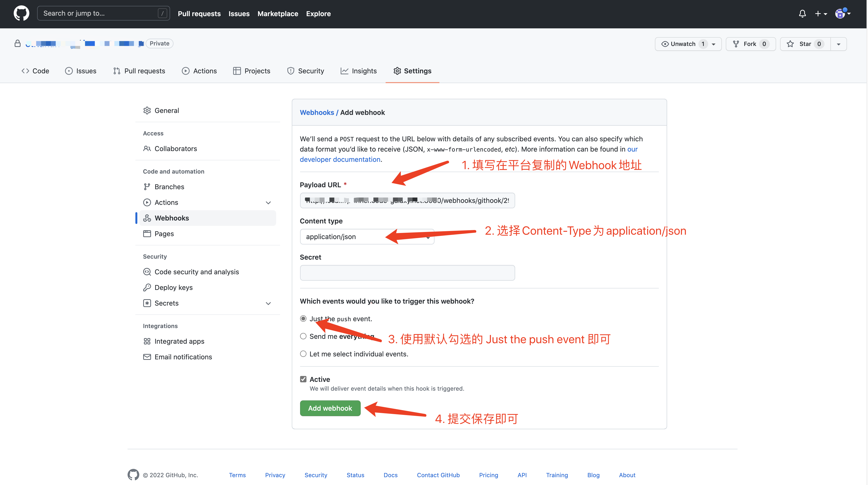Open the notifications bell
Image resolution: width=868 pixels, height=485 pixels.
click(x=802, y=13)
